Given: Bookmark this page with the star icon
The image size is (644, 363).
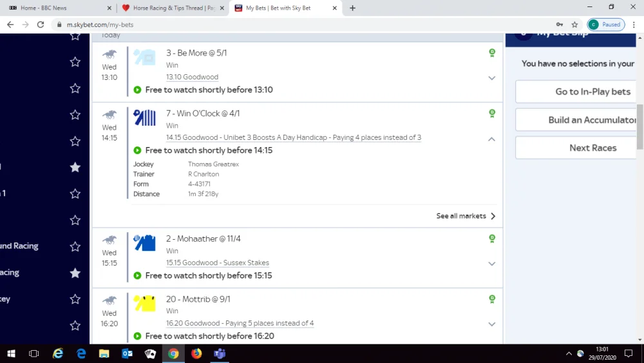Looking at the screenshot, I should coord(574,25).
